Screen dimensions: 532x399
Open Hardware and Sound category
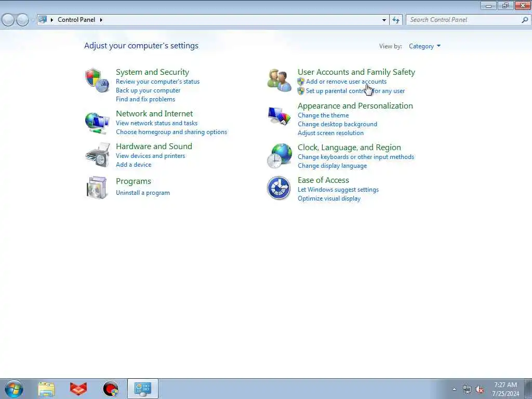coord(154,146)
